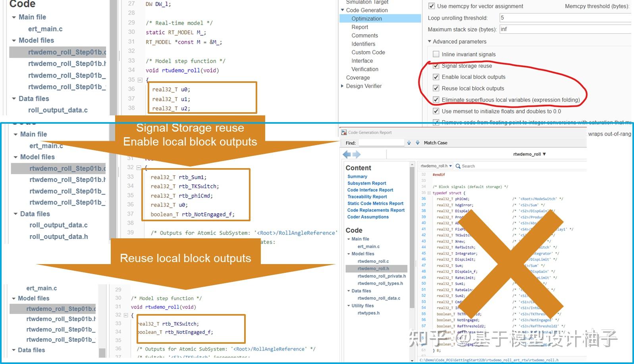Image resolution: width=634 pixels, height=364 pixels.
Task: Open Code Replacements Report link
Action: click(x=376, y=211)
